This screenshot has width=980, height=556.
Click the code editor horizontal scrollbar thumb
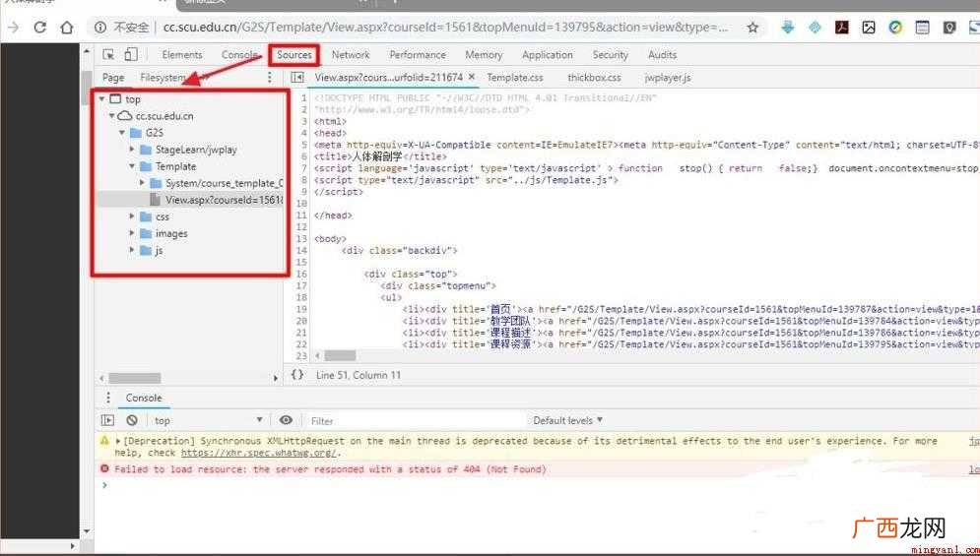340,355
